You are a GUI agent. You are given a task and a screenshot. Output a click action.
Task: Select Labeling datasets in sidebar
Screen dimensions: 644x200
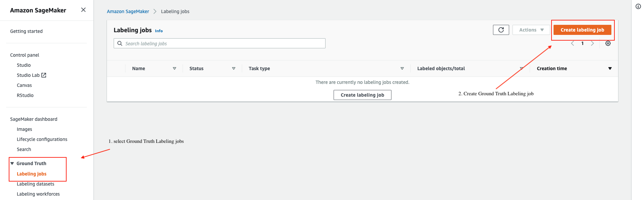pyautogui.click(x=35, y=184)
